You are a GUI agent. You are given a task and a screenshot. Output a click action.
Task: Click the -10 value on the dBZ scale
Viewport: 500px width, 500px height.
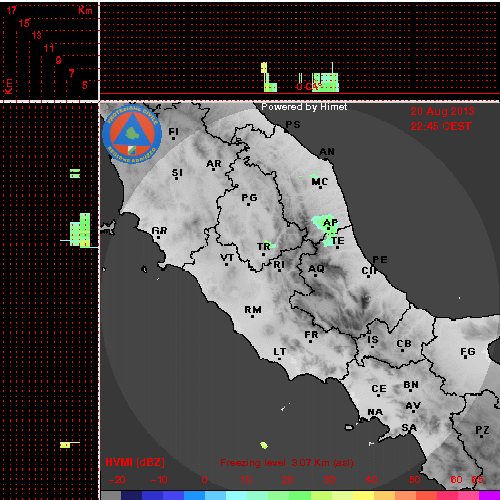159,480
